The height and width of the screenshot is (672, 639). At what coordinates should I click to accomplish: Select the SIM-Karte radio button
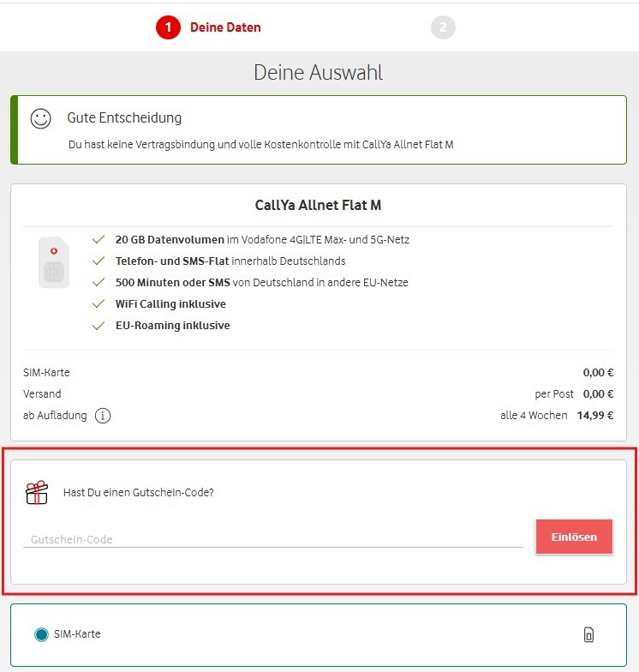[41, 634]
